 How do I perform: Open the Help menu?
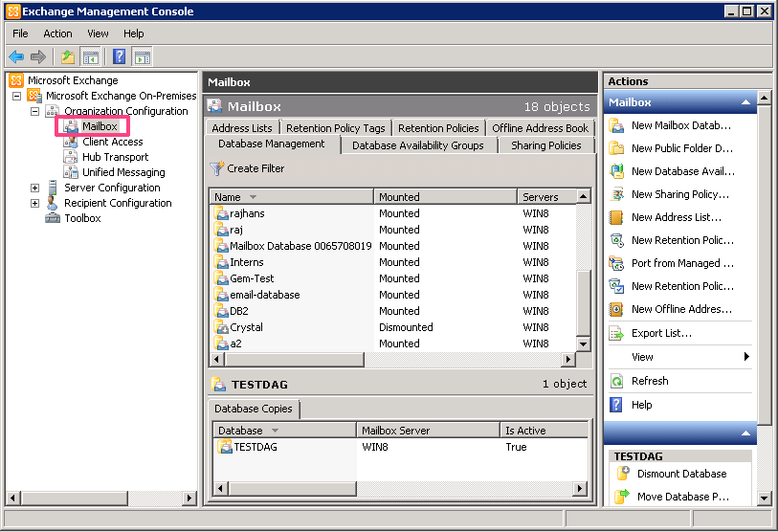click(x=133, y=33)
